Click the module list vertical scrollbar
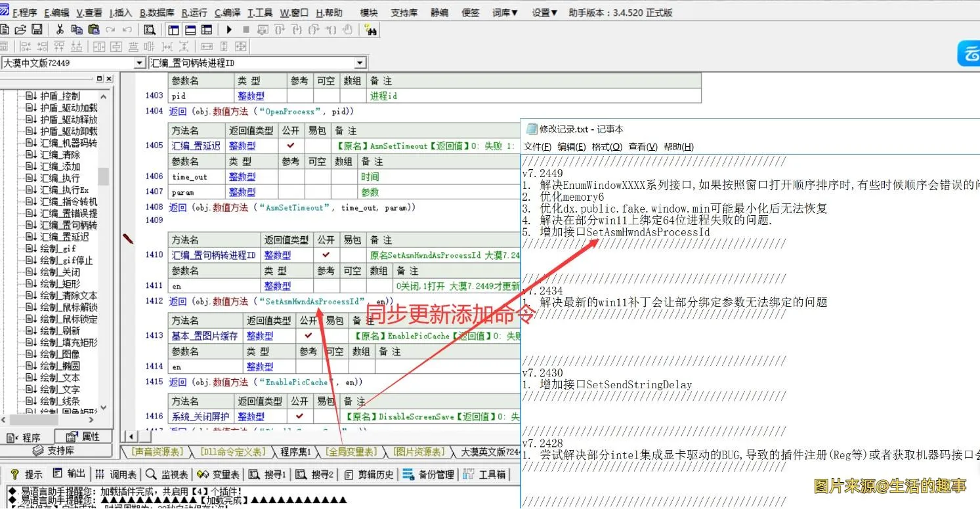980x509 pixels. (102, 177)
